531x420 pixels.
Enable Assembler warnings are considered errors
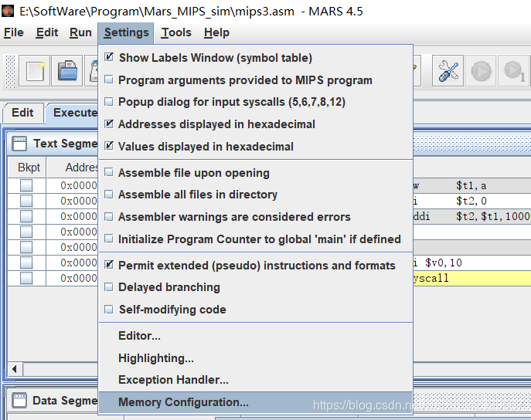pyautogui.click(x=255, y=217)
